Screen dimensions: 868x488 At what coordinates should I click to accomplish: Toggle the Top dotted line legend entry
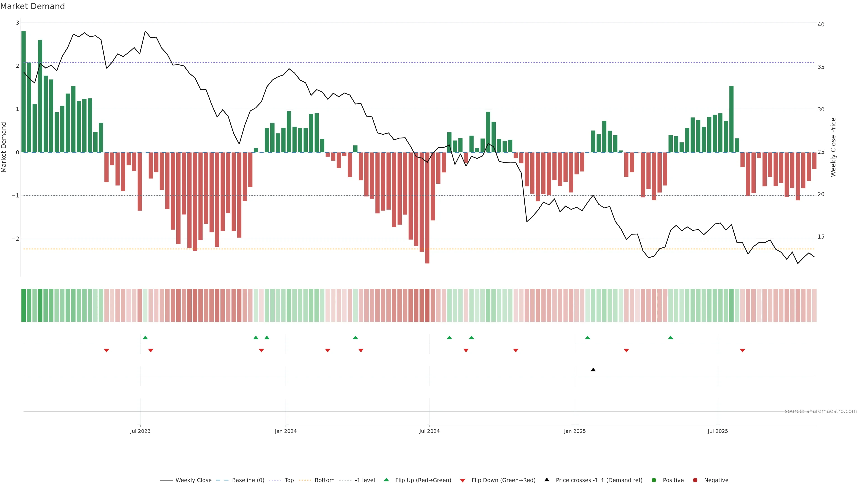coord(289,480)
